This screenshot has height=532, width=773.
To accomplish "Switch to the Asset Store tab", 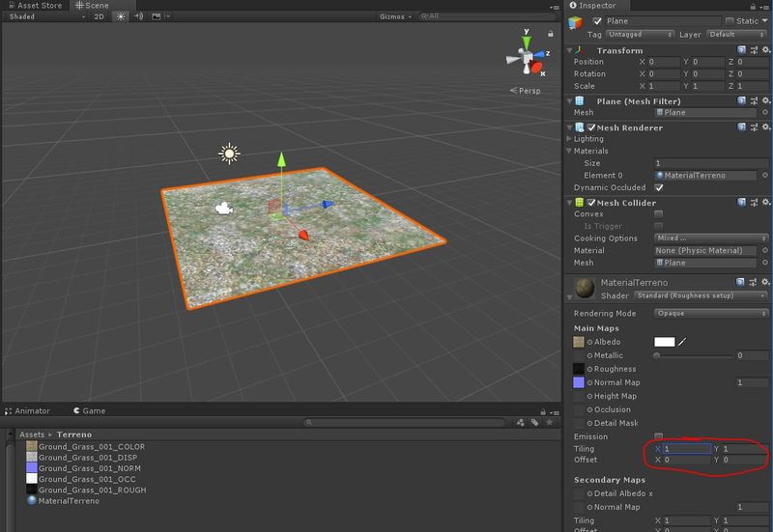I will tap(36, 6).
